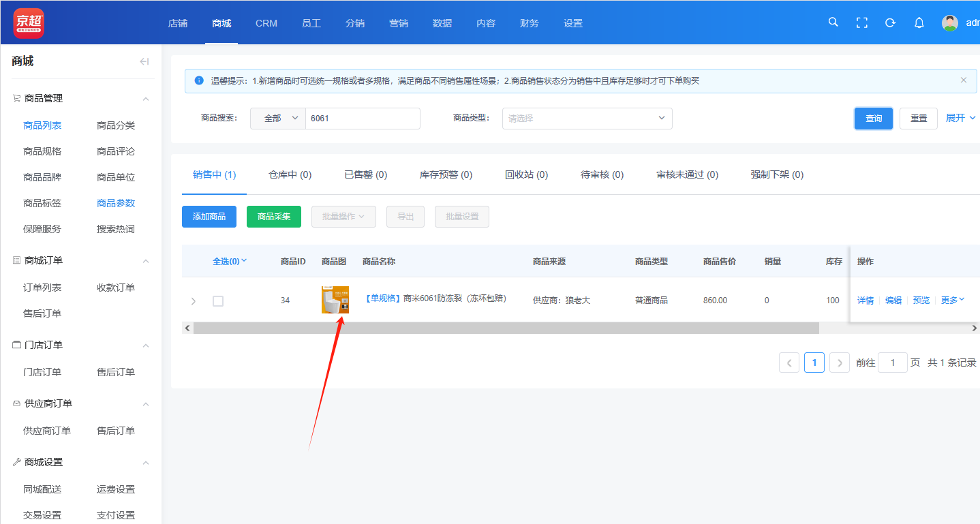Switch to 强制下架 (0) tab
The width and height of the screenshot is (980, 524).
point(777,174)
